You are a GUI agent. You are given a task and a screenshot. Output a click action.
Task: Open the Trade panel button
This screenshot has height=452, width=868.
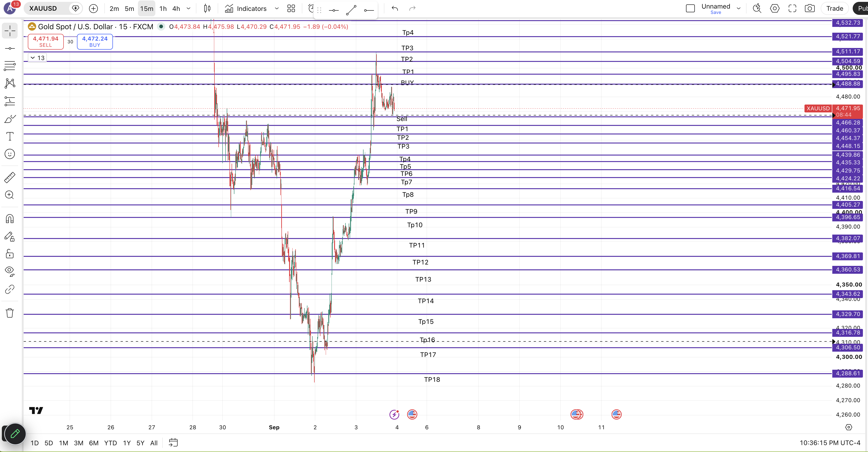coord(835,8)
